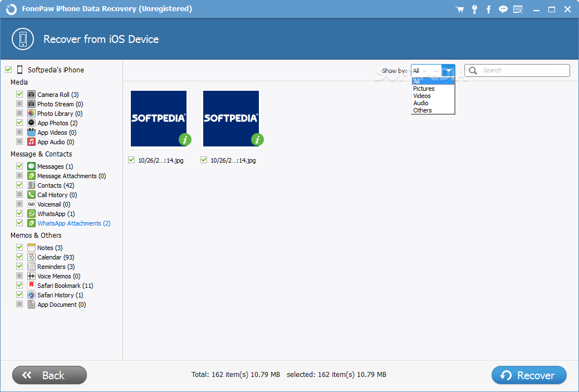Uncheck Softpedia's iPhone device checkbox
The width and height of the screenshot is (579, 392).
pos(8,70)
